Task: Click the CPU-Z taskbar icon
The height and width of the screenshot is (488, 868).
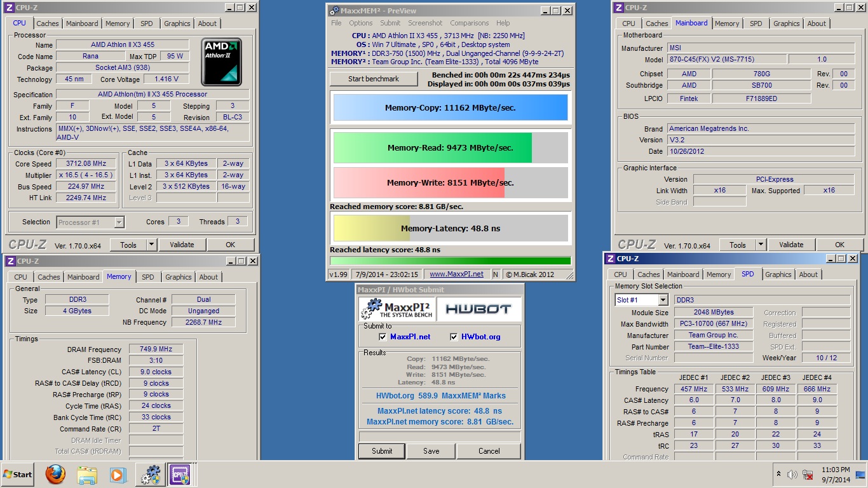Action: [179, 475]
